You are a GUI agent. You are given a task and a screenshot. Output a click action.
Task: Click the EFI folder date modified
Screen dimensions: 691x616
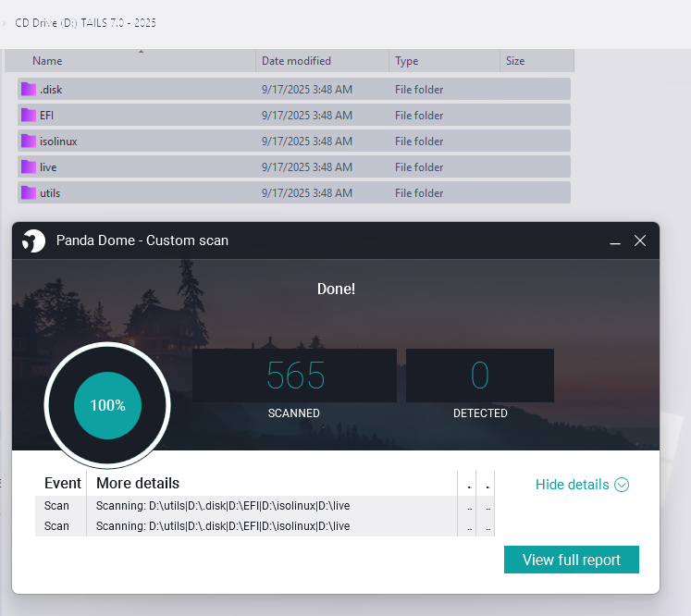(x=307, y=116)
